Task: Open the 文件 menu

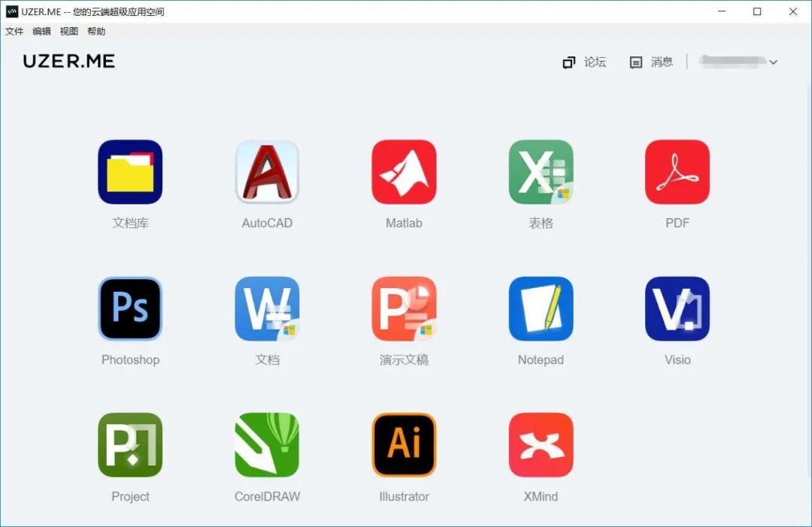Action: 14,31
